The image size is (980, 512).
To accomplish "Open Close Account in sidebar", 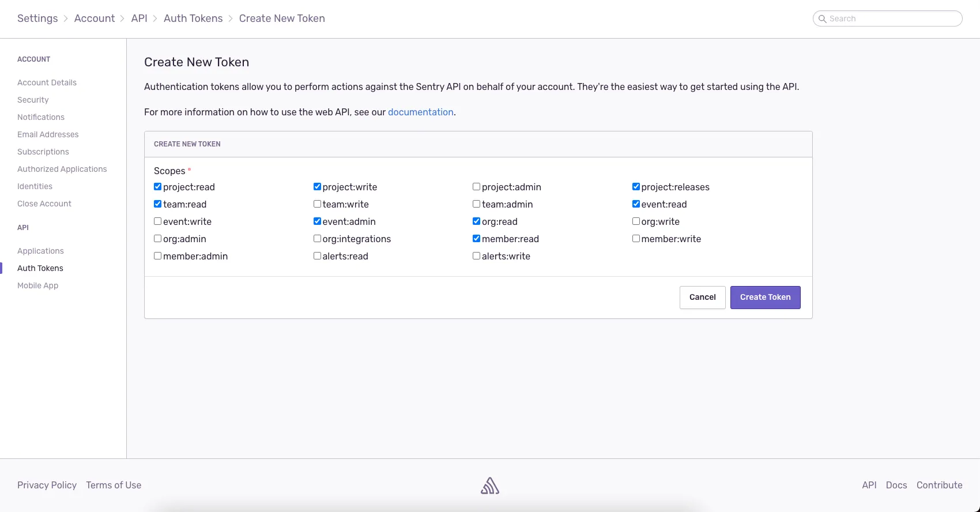I will pos(44,204).
